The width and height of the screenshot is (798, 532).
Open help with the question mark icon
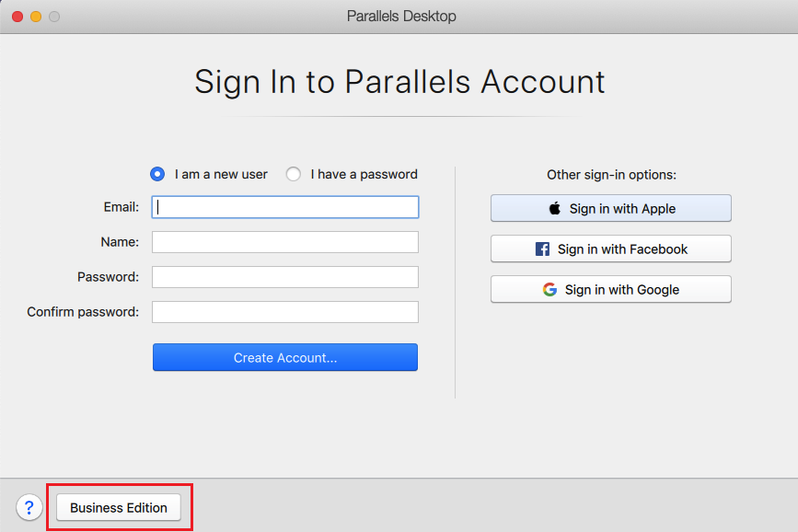pos(29,507)
